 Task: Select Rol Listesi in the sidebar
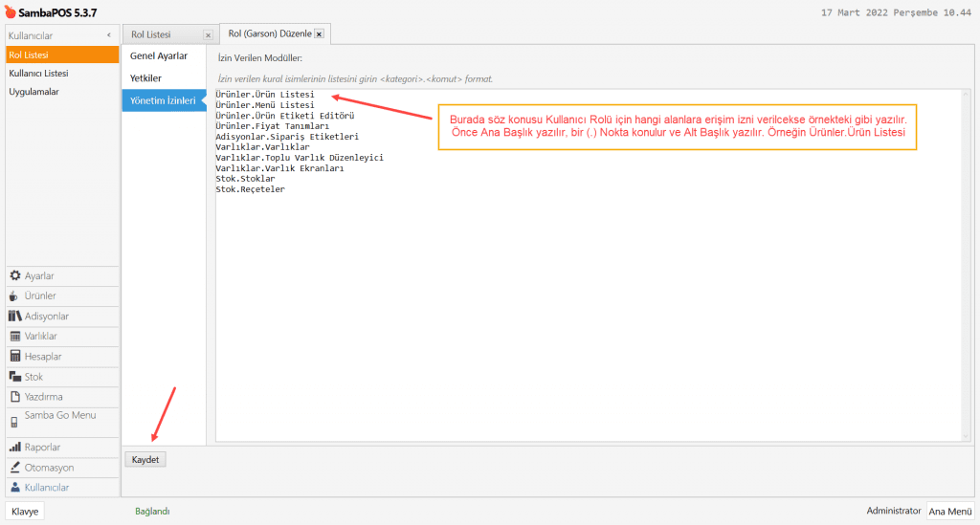(x=62, y=55)
